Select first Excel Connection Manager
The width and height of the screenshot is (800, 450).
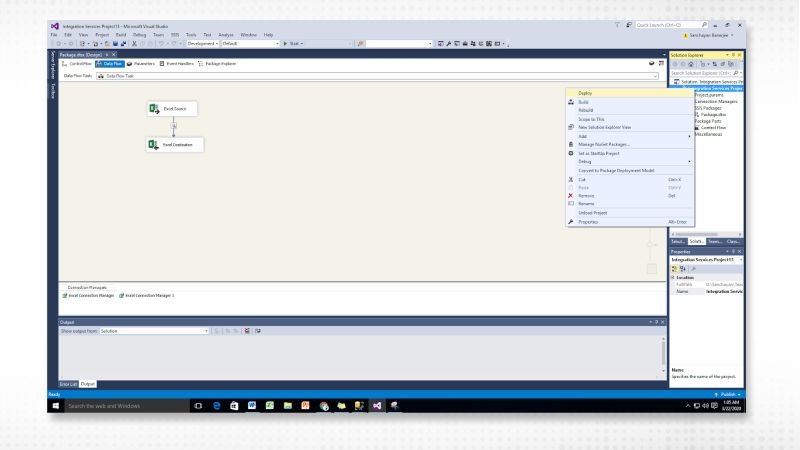[88, 295]
